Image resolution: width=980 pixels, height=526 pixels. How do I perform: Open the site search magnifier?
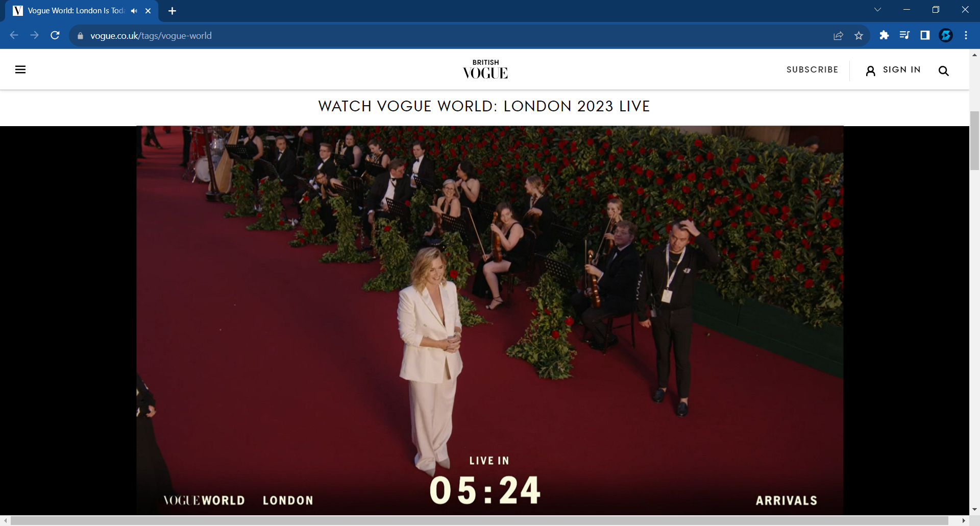pos(943,70)
